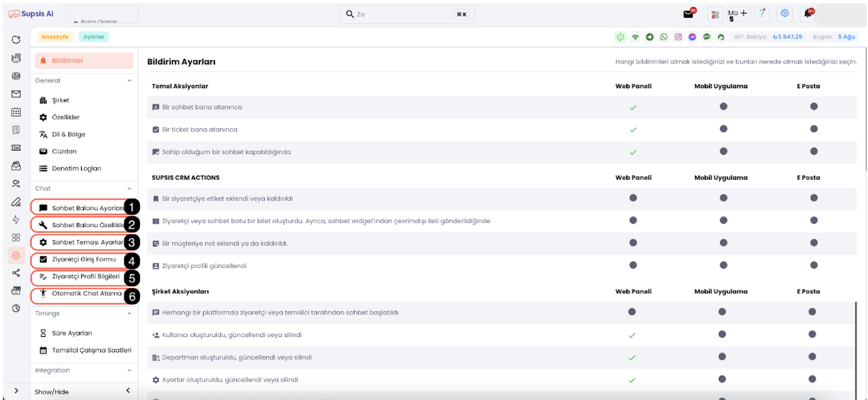Screen dimensions: 868x400
Task: Click the agents avatar icon in header
Action: 714,14
